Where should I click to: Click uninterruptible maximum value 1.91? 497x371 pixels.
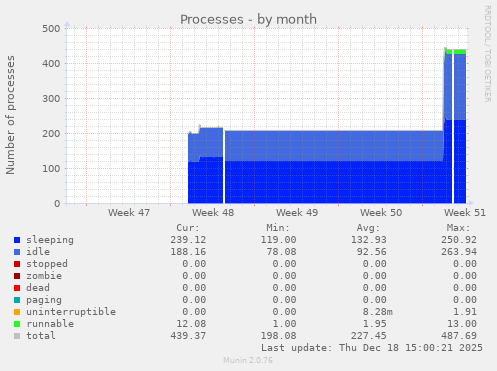(465, 312)
